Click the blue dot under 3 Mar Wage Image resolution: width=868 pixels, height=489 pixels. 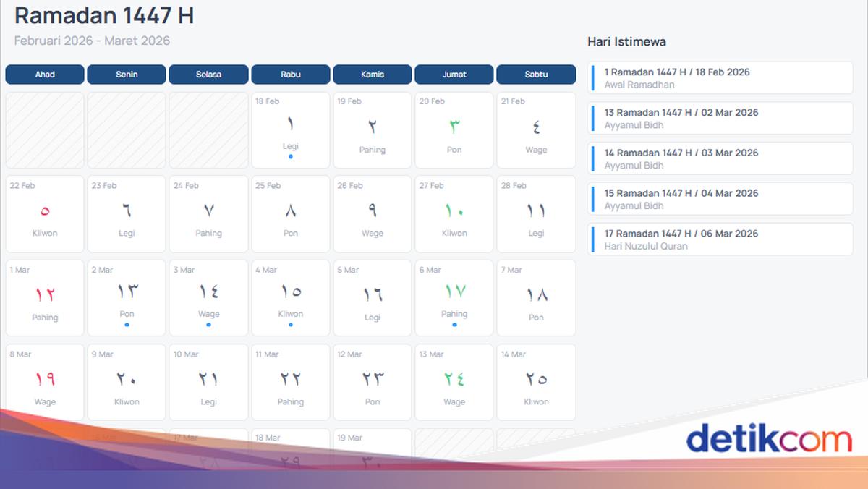(208, 325)
